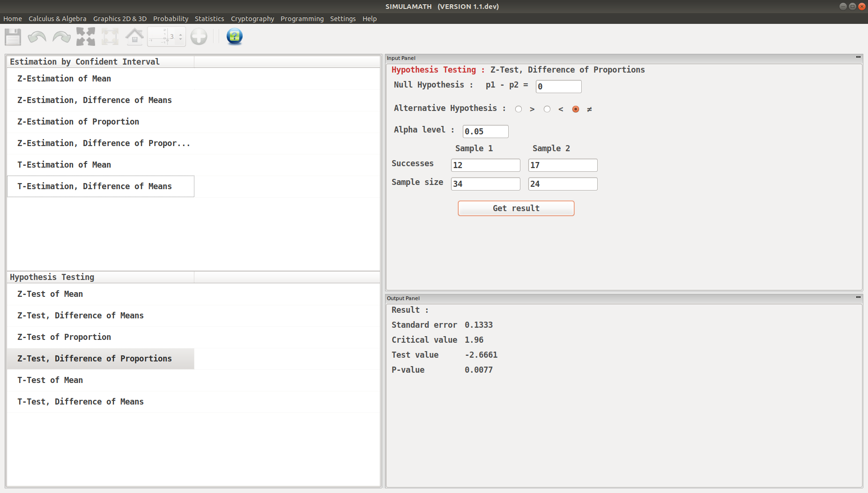
Task: Click the save floppy disk icon
Action: click(13, 37)
